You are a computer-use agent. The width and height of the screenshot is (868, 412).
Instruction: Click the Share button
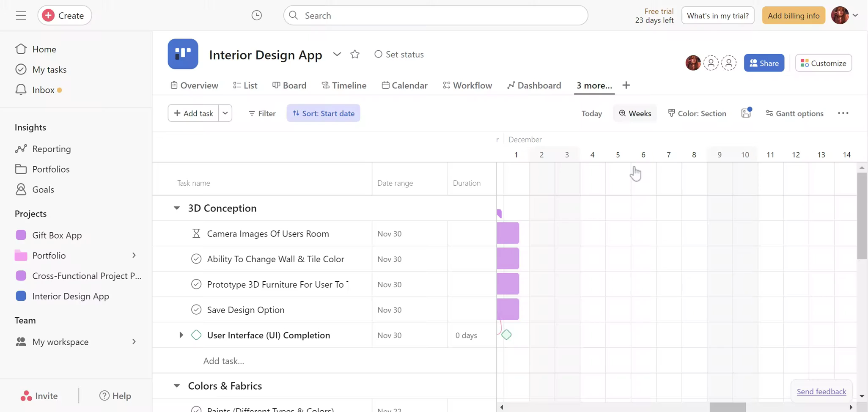click(764, 63)
